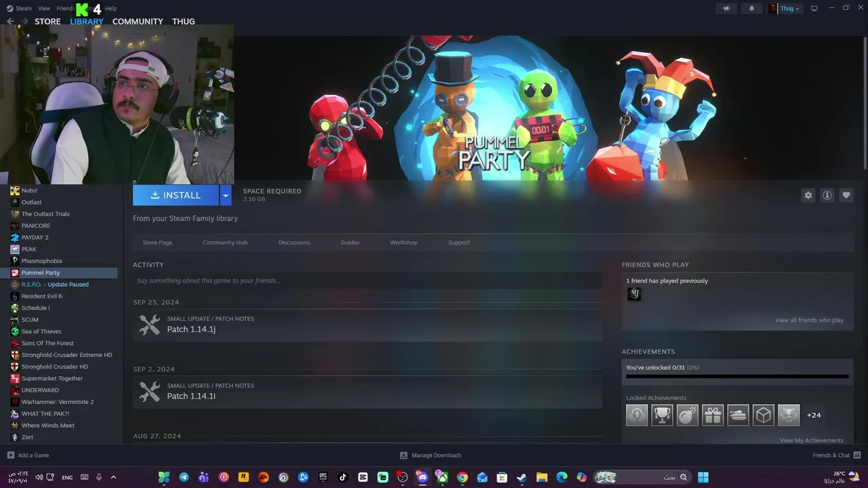Viewport: 868px width, 488px height.
Task: Open the View menu
Action: [44, 8]
